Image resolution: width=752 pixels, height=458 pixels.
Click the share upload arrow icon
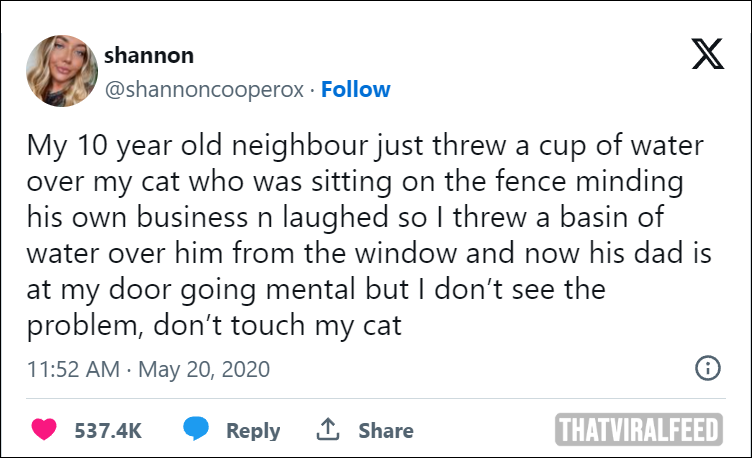coord(328,429)
